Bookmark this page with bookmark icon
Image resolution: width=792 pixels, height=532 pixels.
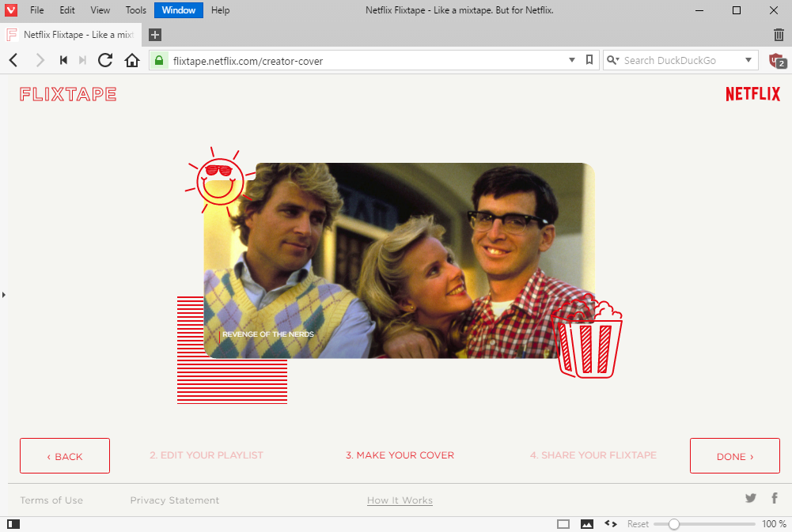pyautogui.click(x=589, y=60)
